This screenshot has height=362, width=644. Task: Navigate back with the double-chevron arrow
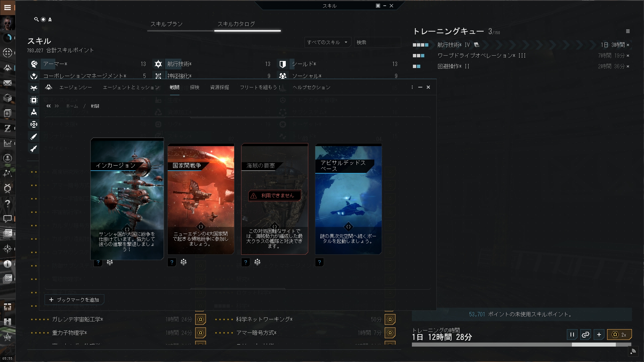pyautogui.click(x=49, y=106)
